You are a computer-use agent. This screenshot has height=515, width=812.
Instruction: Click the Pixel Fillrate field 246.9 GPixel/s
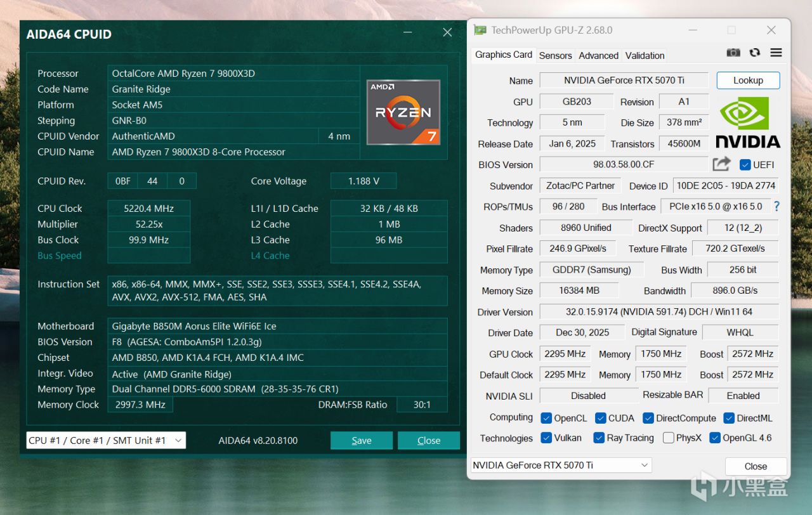(577, 248)
